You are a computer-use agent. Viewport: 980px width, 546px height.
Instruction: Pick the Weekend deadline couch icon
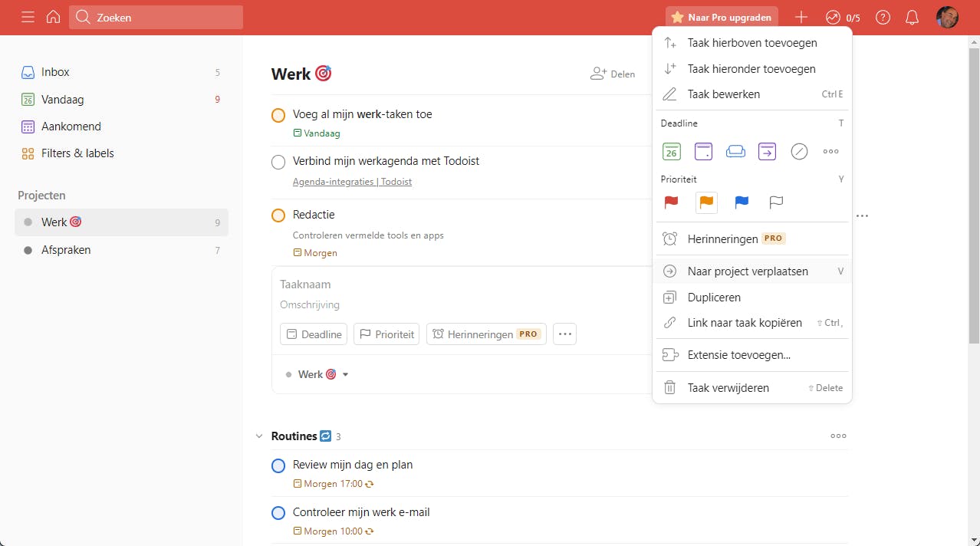pyautogui.click(x=735, y=151)
